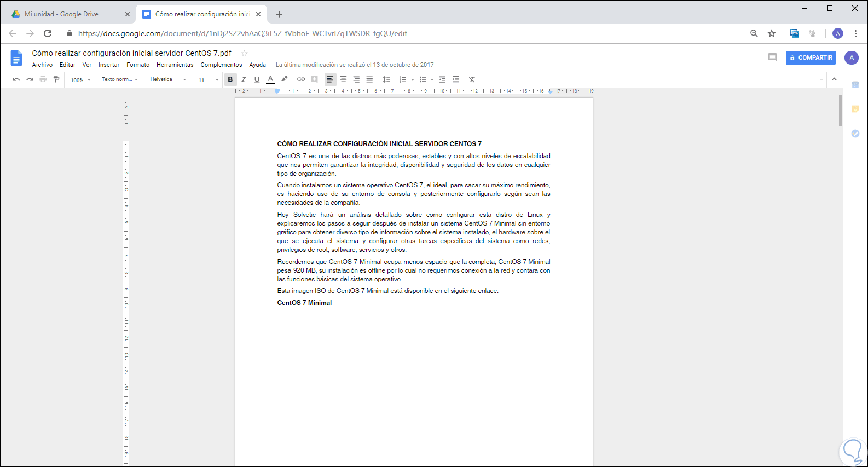Toggle italic formatting

coord(244,79)
